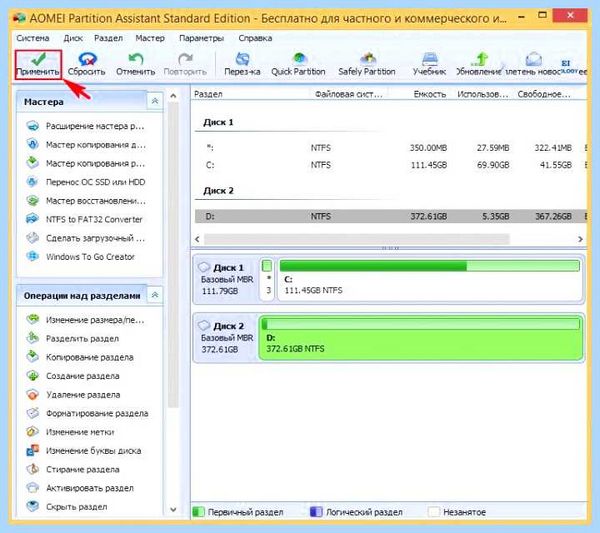Select the D: partition bar on Диск 2
This screenshot has width=600, height=533.
421,338
